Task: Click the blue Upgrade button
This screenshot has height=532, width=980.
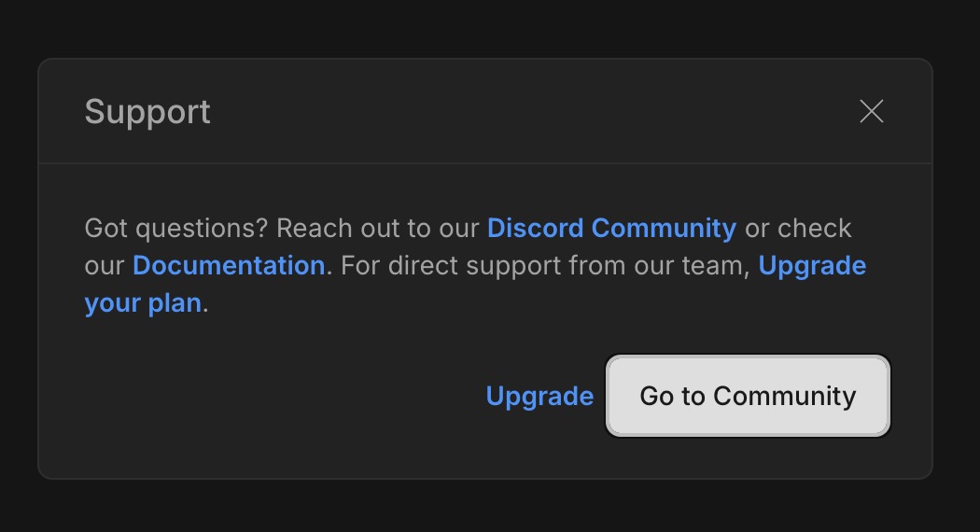Action: (539, 396)
